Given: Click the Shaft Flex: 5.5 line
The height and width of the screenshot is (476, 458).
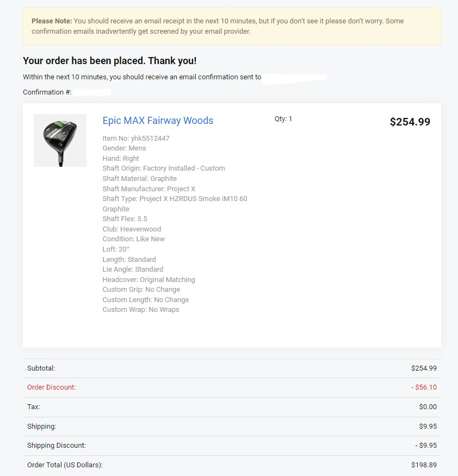Looking at the screenshot, I should click(x=125, y=219).
